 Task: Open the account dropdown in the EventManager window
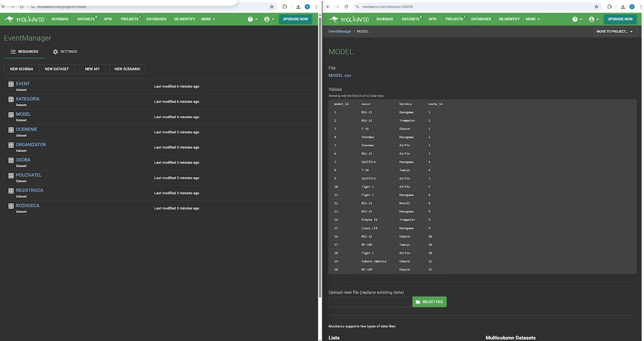(x=270, y=19)
